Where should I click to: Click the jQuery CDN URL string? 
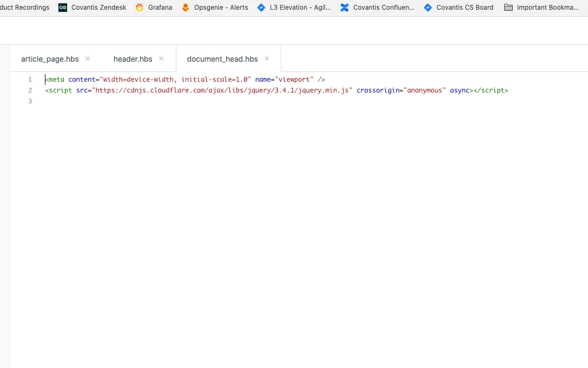point(222,90)
